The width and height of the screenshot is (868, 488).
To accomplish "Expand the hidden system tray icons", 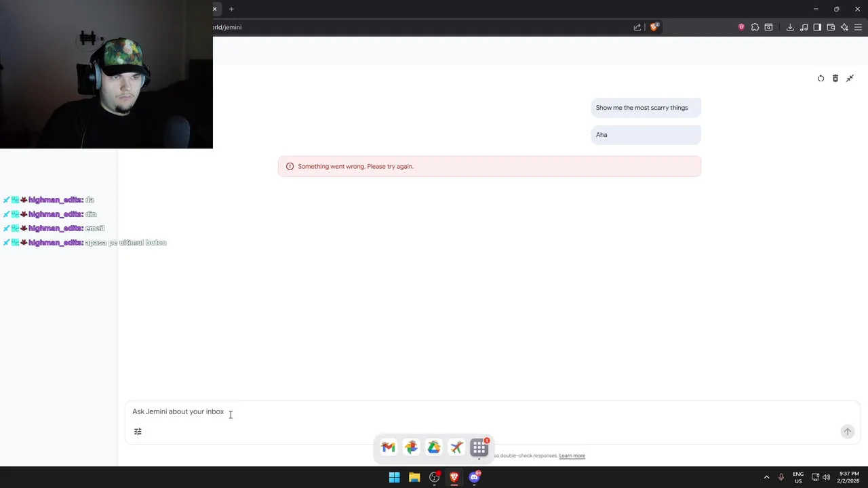I will click(767, 477).
